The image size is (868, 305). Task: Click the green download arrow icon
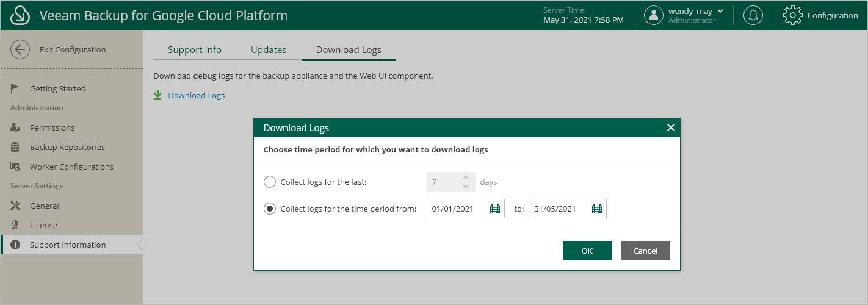point(157,95)
